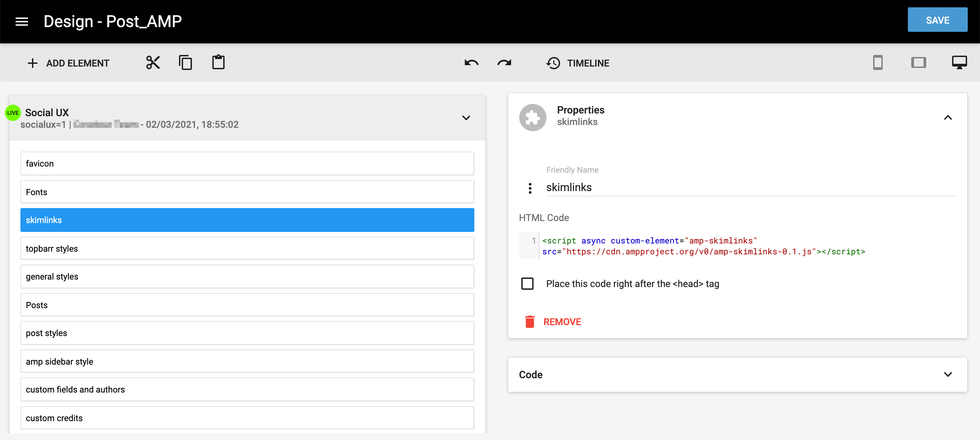
Task: Open the hamburger navigation menu
Action: point(22,22)
